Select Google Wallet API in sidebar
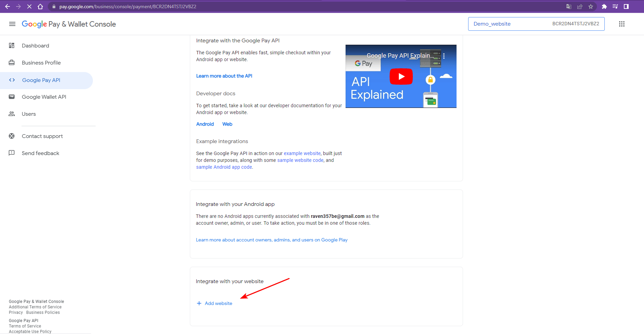The image size is (644, 334). pos(44,97)
